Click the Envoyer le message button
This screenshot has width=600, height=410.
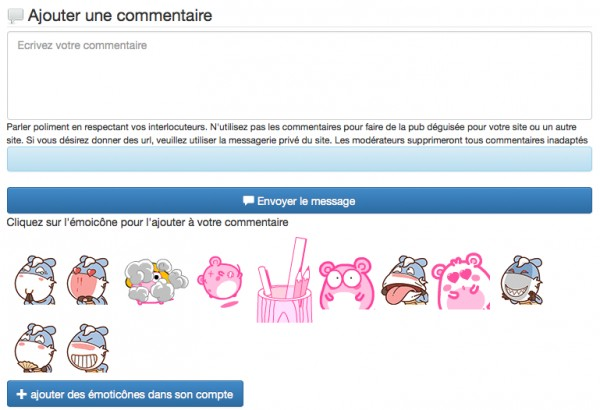point(299,200)
